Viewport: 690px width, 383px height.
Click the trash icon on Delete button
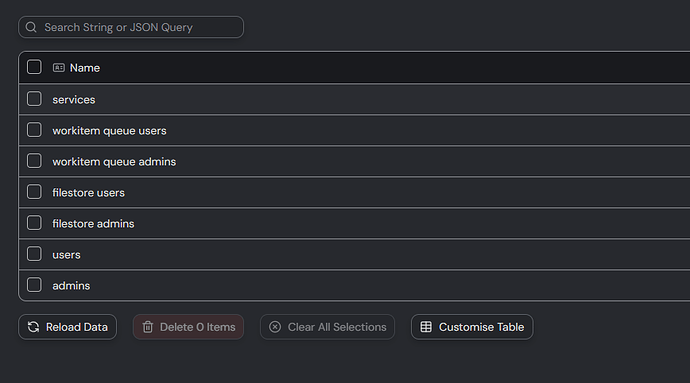coord(148,327)
